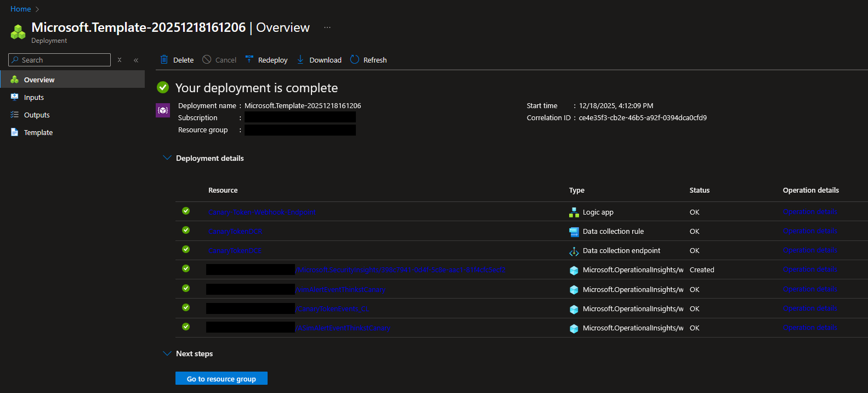Click the Status column header
This screenshot has height=393, width=868.
pos(700,190)
